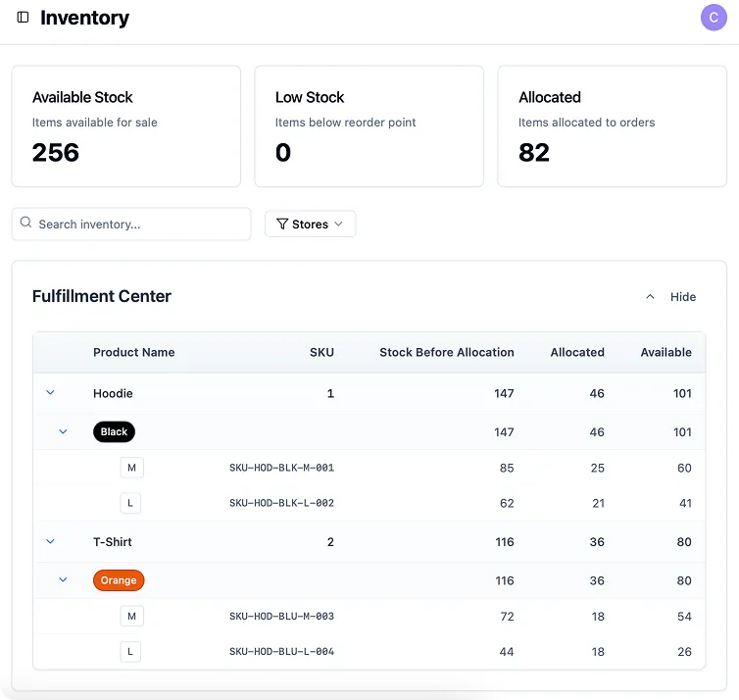This screenshot has height=700, width=739.
Task: Toggle the sidebar panel icon
Action: click(24, 18)
